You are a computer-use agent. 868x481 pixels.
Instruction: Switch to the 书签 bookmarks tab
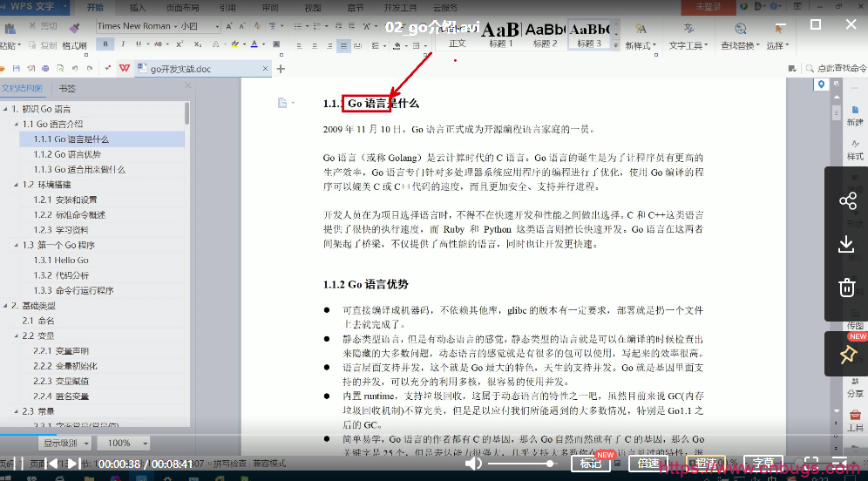(67, 88)
